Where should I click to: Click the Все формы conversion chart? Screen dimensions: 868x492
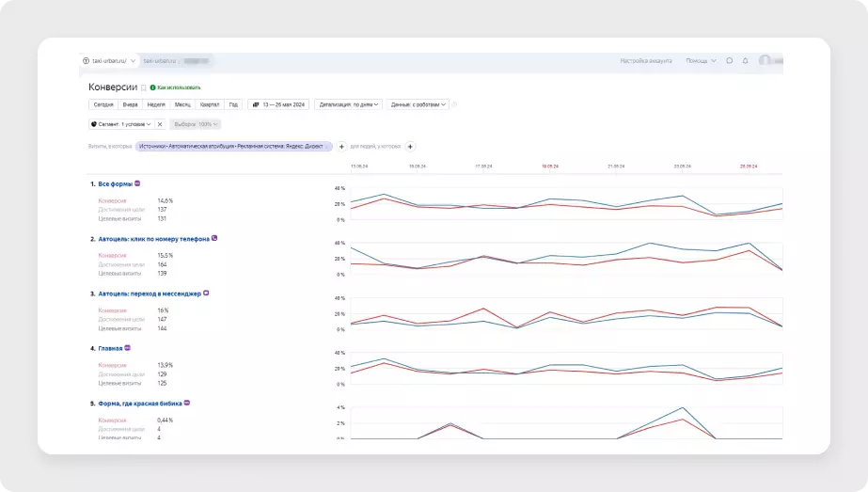[566, 204]
